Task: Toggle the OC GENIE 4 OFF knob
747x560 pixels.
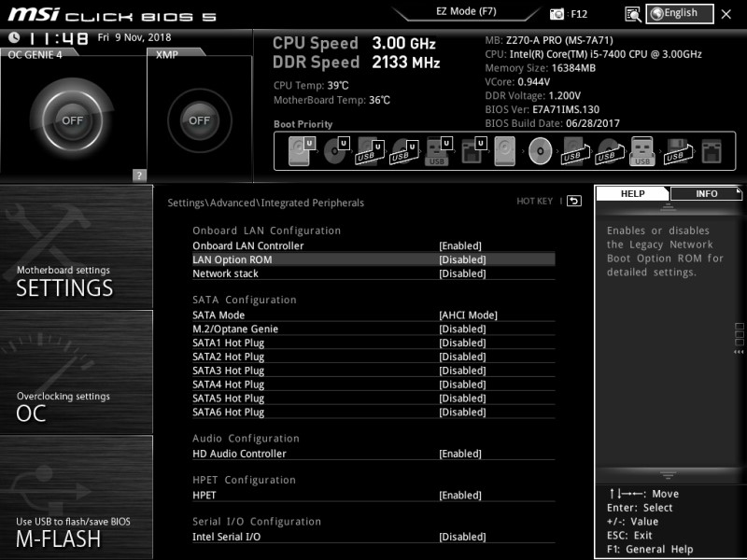Action: click(72, 120)
